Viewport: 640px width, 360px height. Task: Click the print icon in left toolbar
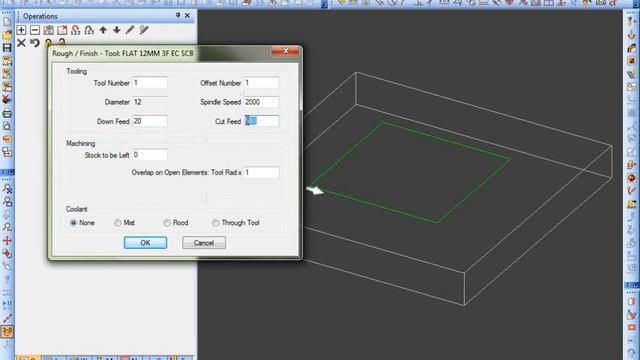[7, 113]
